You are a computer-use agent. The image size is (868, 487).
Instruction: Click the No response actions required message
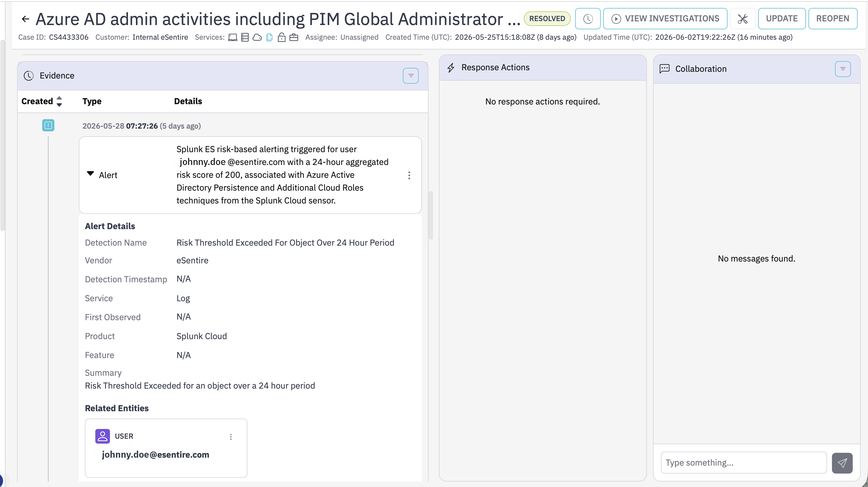542,101
